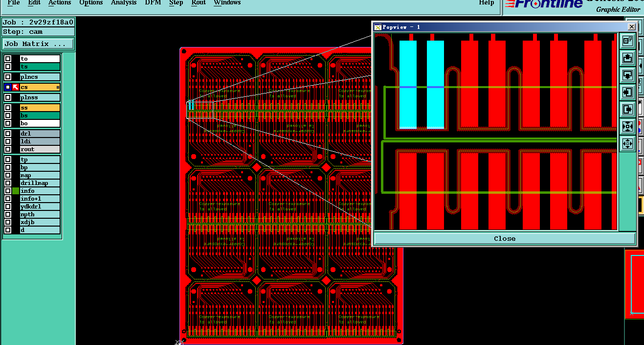The width and height of the screenshot is (644, 345).
Task: Click the Popview icon with four outward arrows
Action: [627, 143]
